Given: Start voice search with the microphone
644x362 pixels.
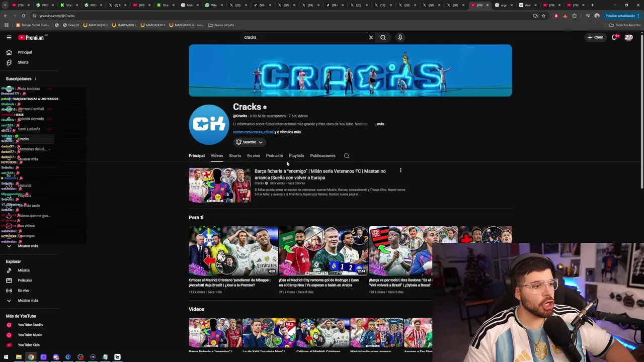Looking at the screenshot, I should [400, 37].
